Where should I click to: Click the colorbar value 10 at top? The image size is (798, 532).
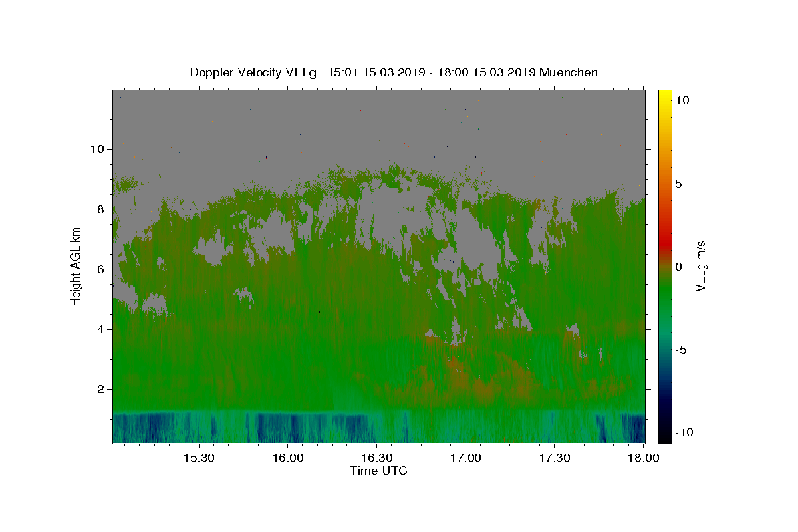tap(682, 100)
